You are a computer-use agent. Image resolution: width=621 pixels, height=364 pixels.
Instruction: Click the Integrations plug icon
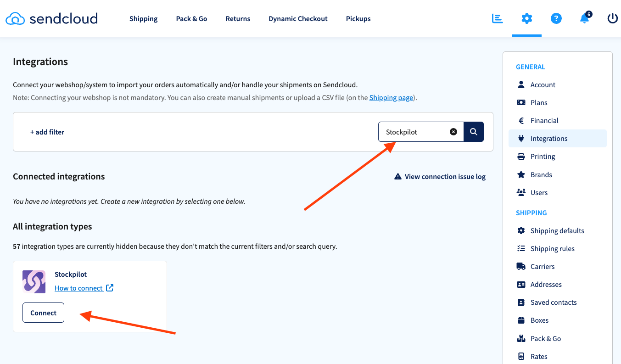click(x=521, y=138)
